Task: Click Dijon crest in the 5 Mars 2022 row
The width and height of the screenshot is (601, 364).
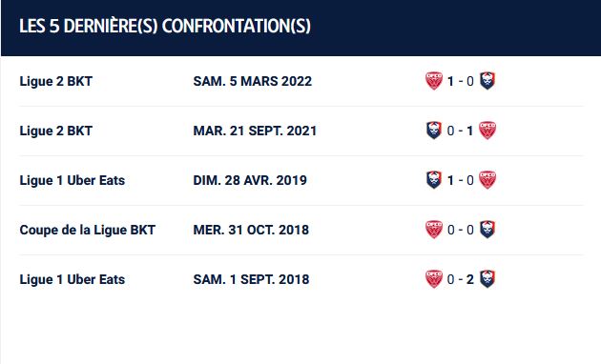Action: 434,81
